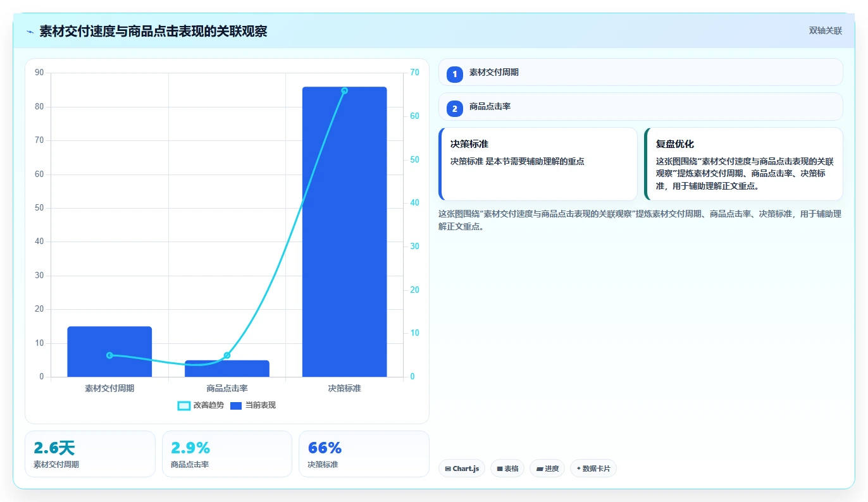
Task: Open the 决策标准 card
Action: pos(538,164)
